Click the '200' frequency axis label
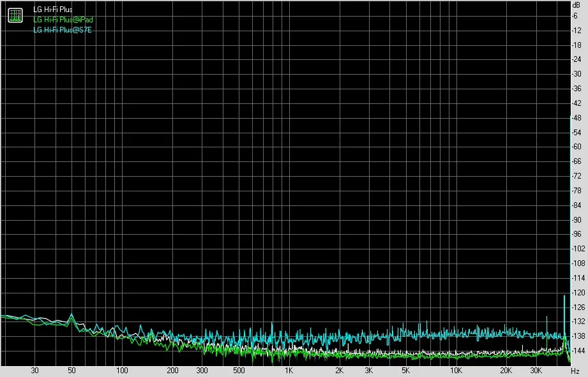 point(172,371)
